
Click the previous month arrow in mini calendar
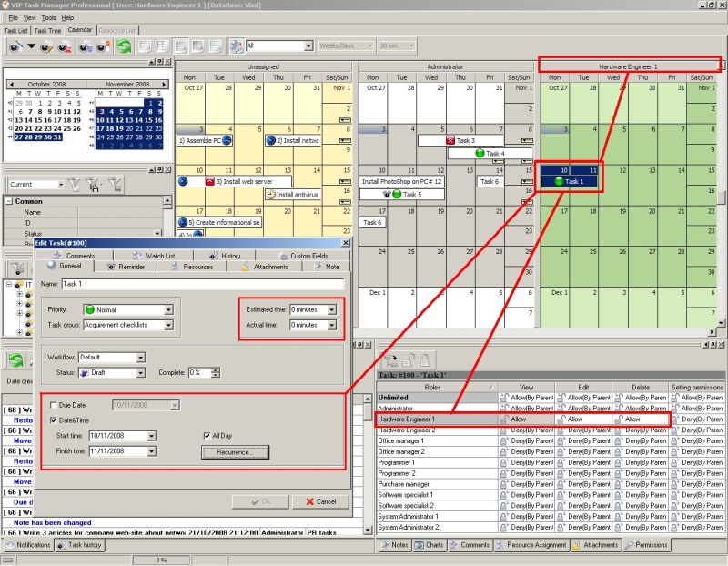pos(9,83)
